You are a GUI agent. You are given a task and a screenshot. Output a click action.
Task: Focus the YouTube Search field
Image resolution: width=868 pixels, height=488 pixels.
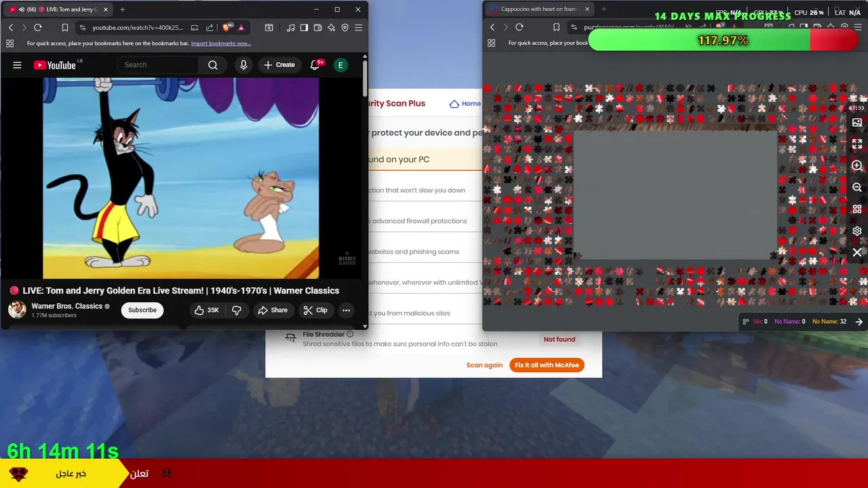[x=159, y=65]
